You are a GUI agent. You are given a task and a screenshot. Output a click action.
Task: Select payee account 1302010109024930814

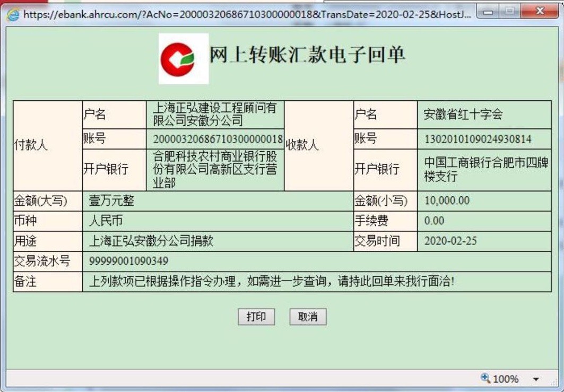click(478, 139)
